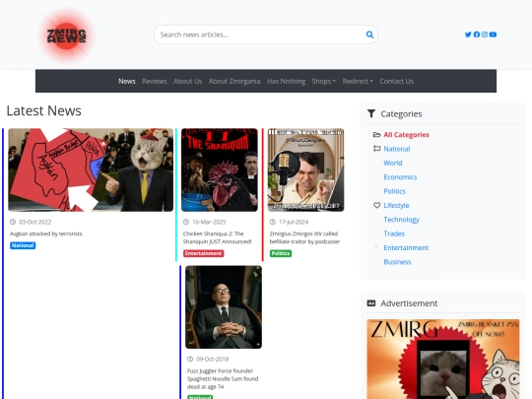Filter by Technology category
This screenshot has height=399, width=532.
click(401, 220)
